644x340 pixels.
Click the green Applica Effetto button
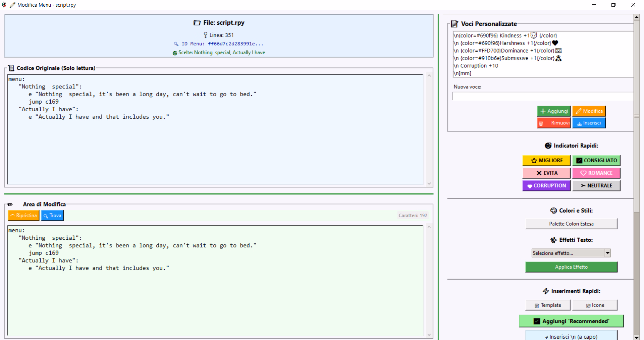tap(571, 267)
